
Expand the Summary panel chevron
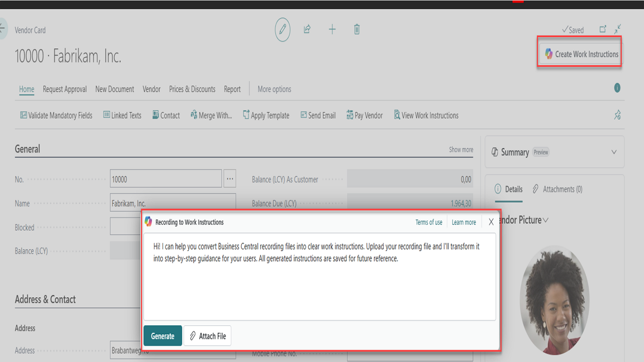(x=614, y=152)
